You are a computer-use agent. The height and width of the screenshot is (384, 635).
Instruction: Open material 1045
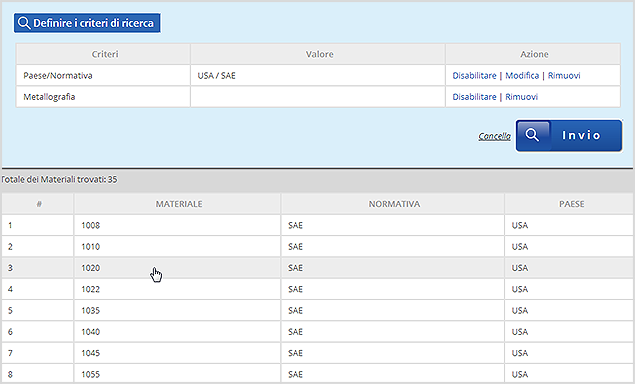click(x=90, y=353)
